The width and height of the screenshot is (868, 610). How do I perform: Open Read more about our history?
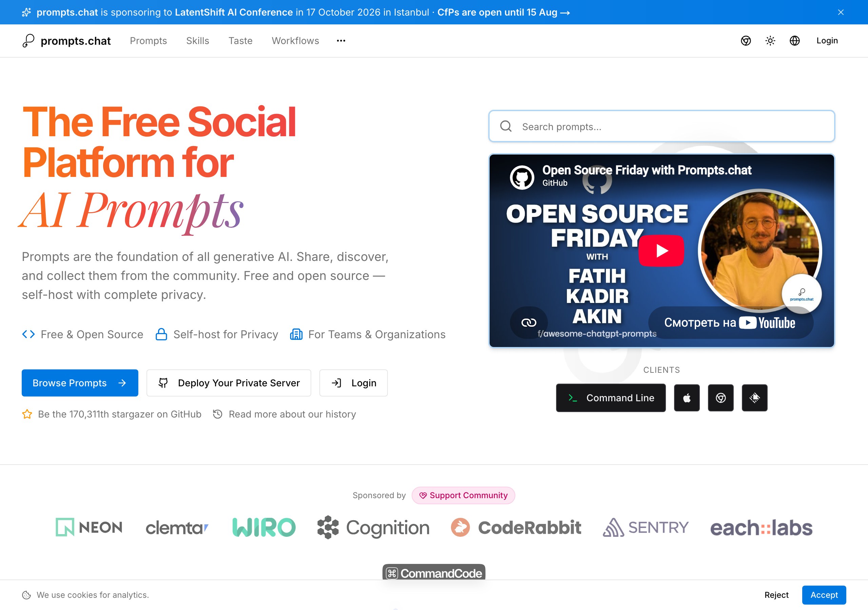[292, 414]
